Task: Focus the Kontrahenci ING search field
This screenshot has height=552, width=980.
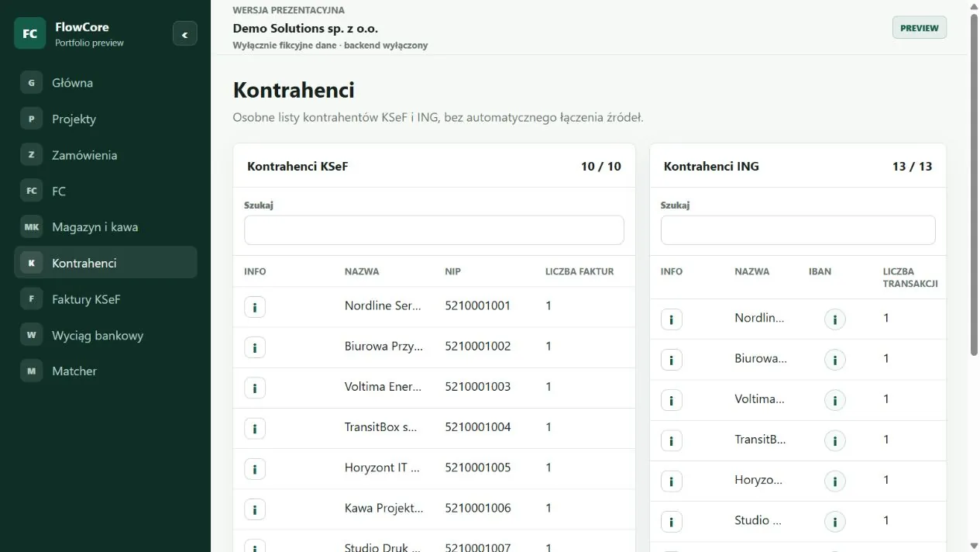Action: click(798, 230)
